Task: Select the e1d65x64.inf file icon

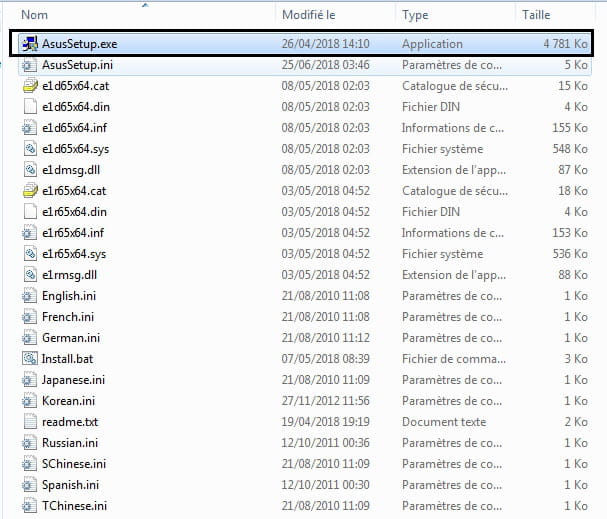Action: [x=30, y=128]
